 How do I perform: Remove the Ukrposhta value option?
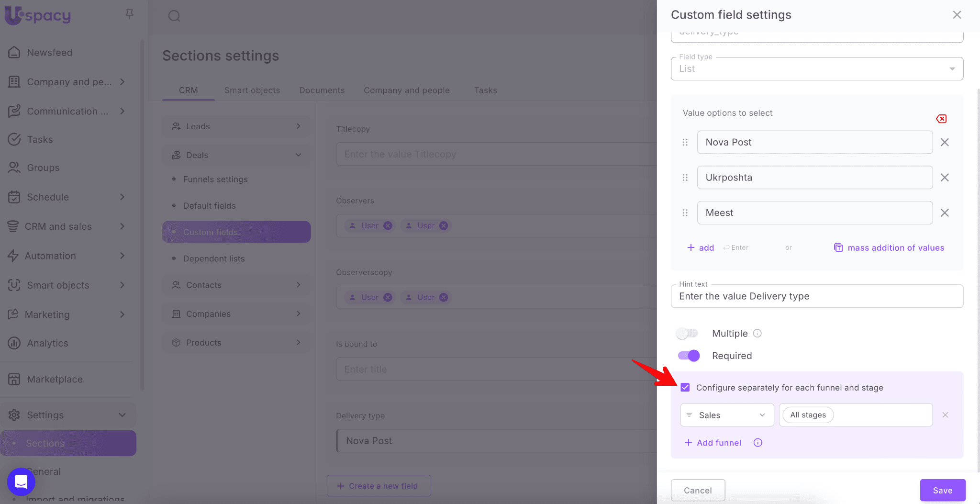[945, 178]
